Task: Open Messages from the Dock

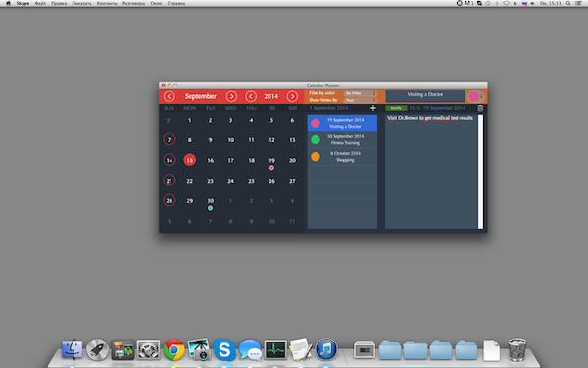Action: click(x=250, y=349)
